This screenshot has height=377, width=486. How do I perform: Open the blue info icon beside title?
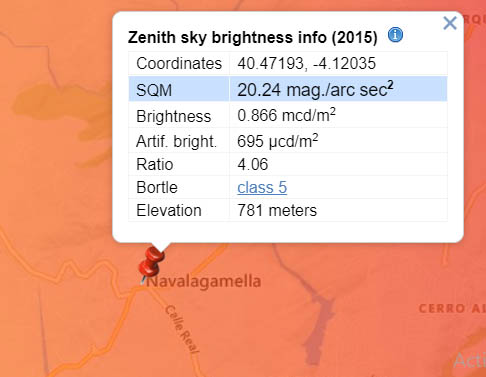(395, 35)
